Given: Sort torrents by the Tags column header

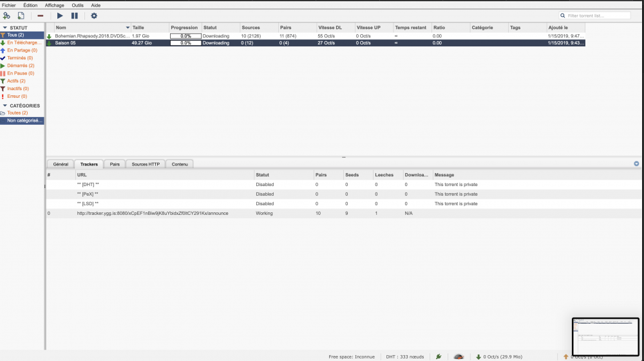Looking at the screenshot, I should click(x=527, y=28).
